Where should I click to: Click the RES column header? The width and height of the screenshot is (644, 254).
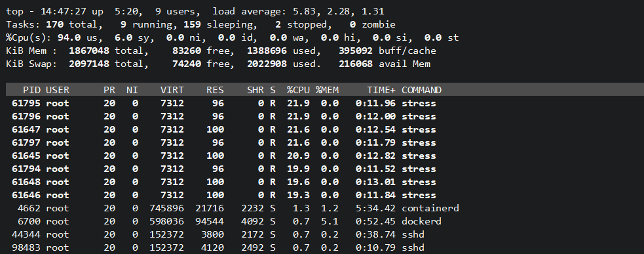click(216, 90)
